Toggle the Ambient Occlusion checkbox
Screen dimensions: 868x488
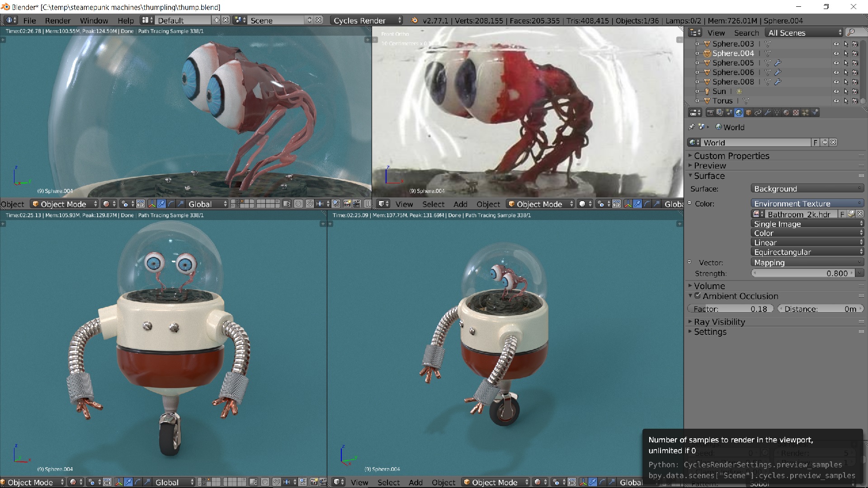click(698, 296)
